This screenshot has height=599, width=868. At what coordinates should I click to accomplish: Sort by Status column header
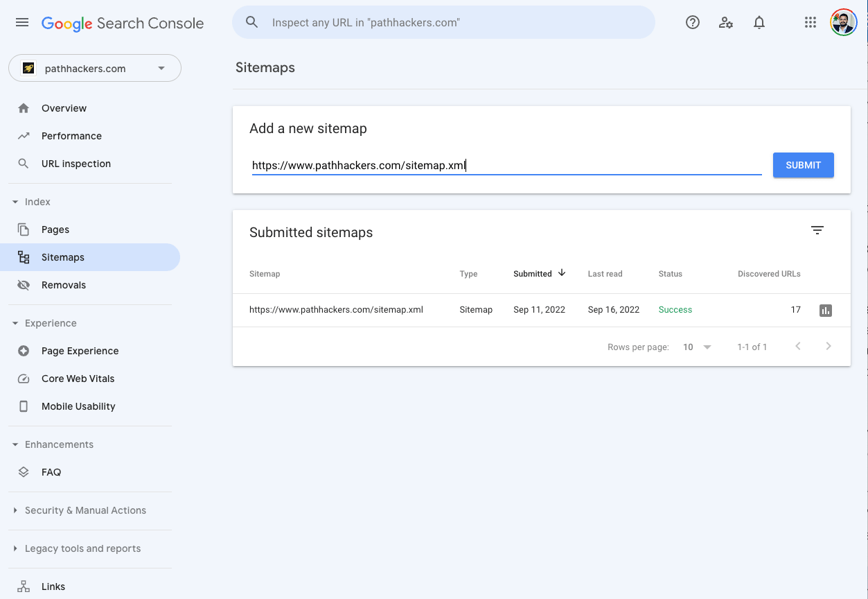pos(670,274)
